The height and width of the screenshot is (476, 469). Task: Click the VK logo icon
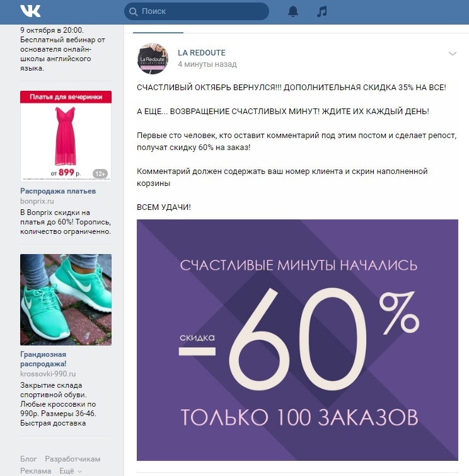pos(30,11)
